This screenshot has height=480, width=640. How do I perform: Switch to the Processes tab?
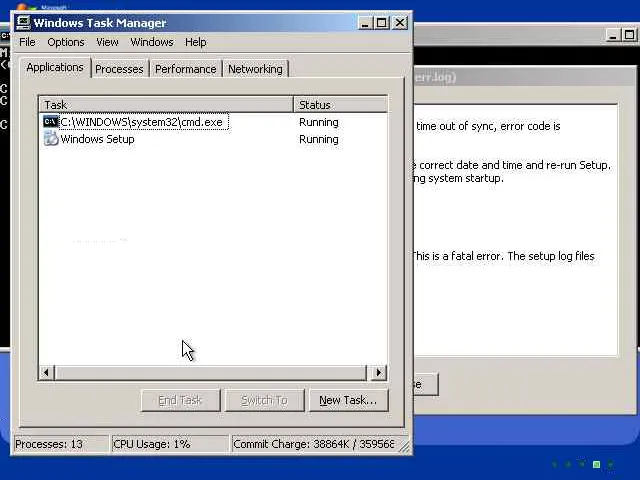point(119,69)
